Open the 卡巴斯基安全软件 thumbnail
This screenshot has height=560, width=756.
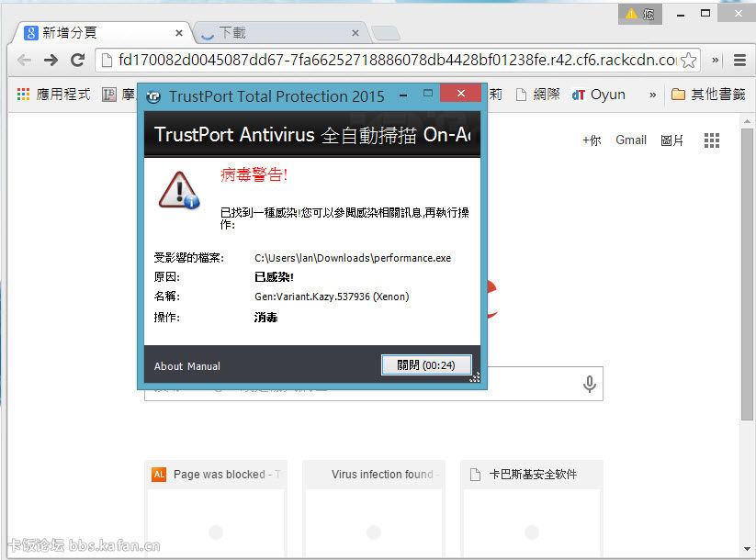pos(532,510)
